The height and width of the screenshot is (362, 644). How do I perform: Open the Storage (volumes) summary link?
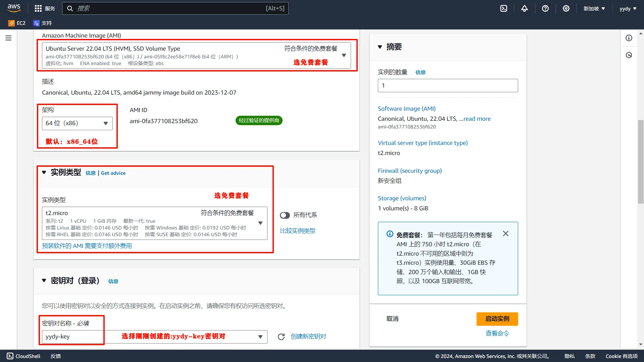click(x=402, y=198)
